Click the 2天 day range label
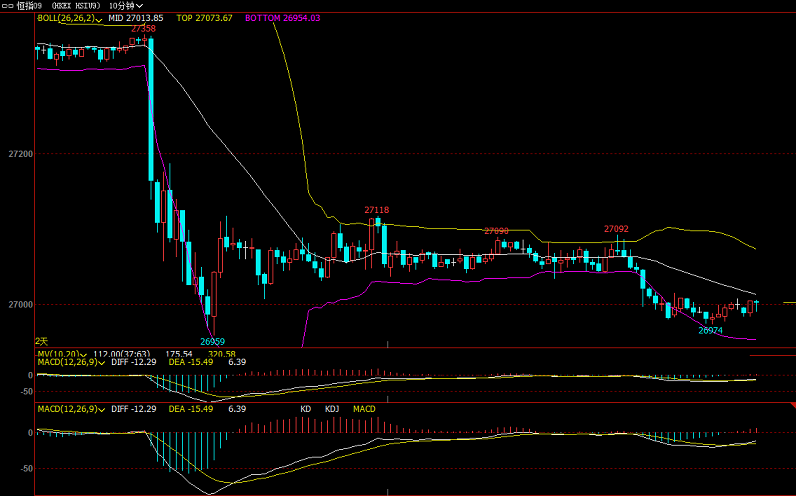This screenshot has height=496, width=796. (x=42, y=341)
